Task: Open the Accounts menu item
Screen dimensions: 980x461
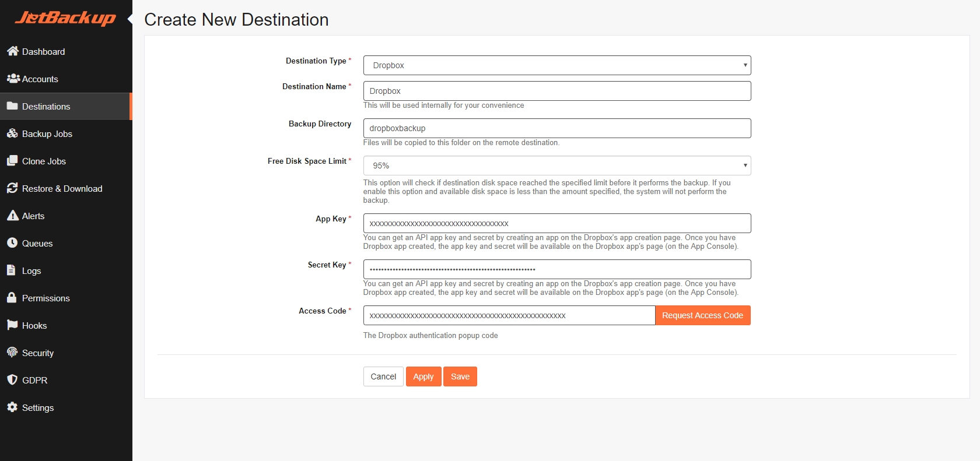Action: click(x=66, y=79)
